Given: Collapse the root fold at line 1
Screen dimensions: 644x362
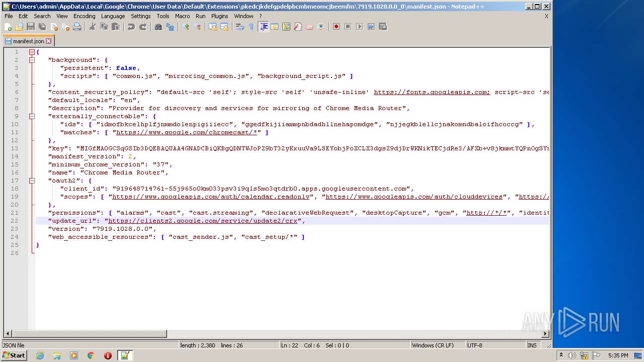Looking at the screenshot, I should [32, 52].
